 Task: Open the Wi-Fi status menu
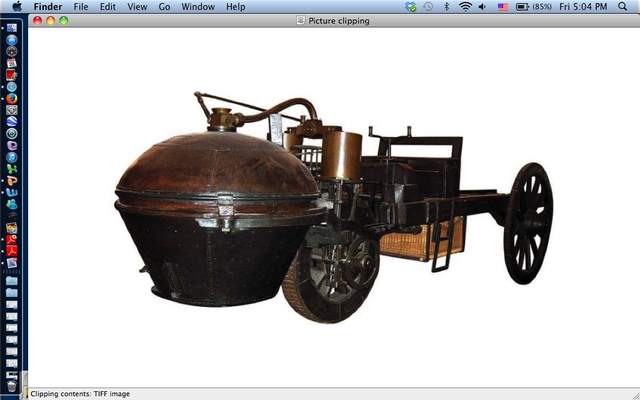click(x=465, y=7)
